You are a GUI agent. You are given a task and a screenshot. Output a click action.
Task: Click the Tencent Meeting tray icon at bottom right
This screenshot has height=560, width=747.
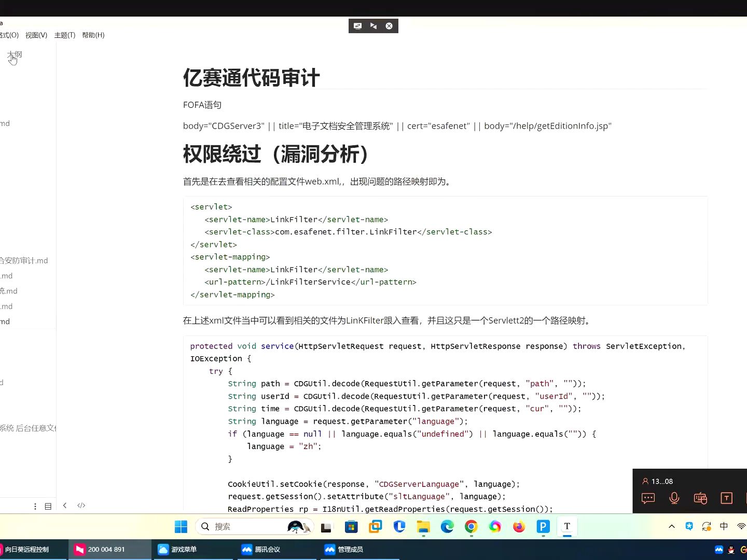[719, 550]
